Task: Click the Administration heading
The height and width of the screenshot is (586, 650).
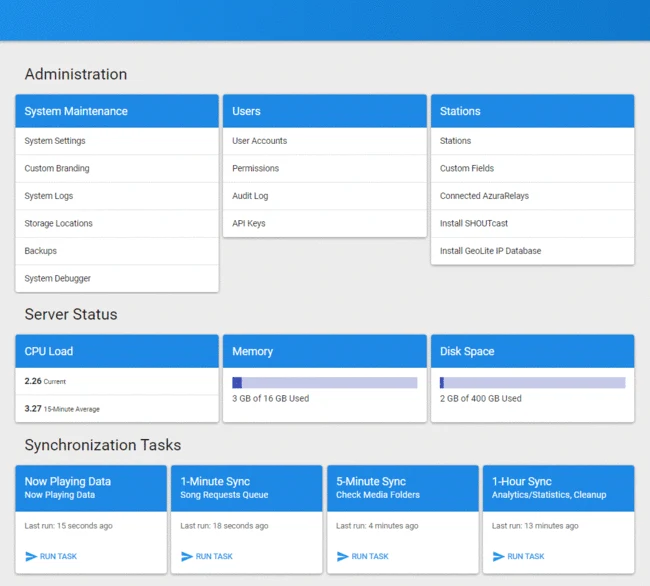Action: click(x=76, y=74)
